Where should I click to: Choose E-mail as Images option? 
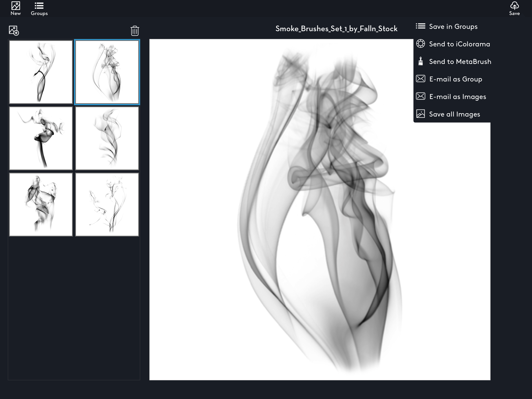(457, 97)
